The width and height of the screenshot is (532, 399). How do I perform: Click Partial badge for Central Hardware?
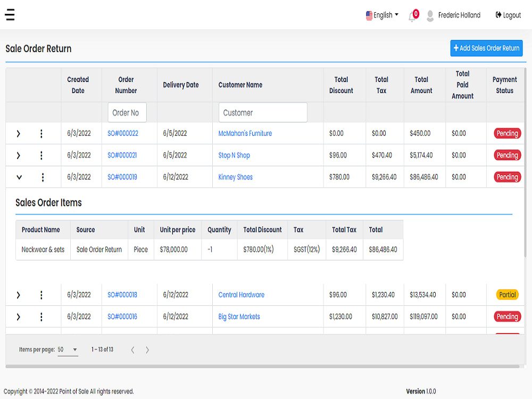pyautogui.click(x=507, y=295)
